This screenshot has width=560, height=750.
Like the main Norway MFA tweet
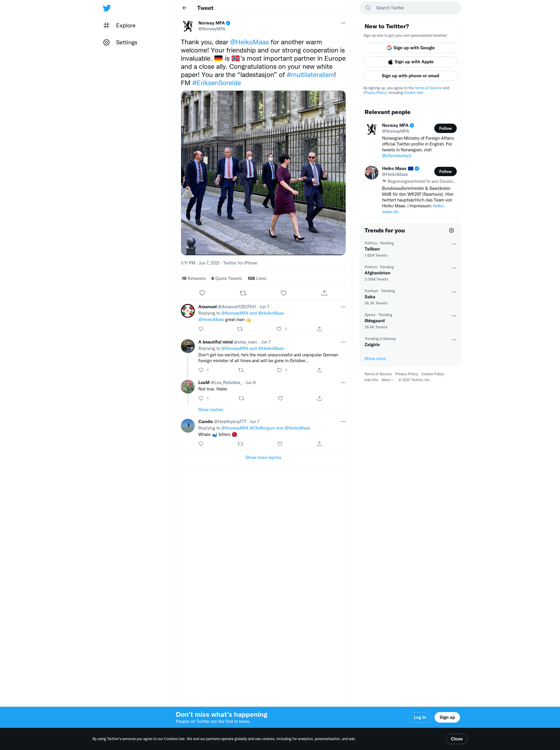(283, 293)
